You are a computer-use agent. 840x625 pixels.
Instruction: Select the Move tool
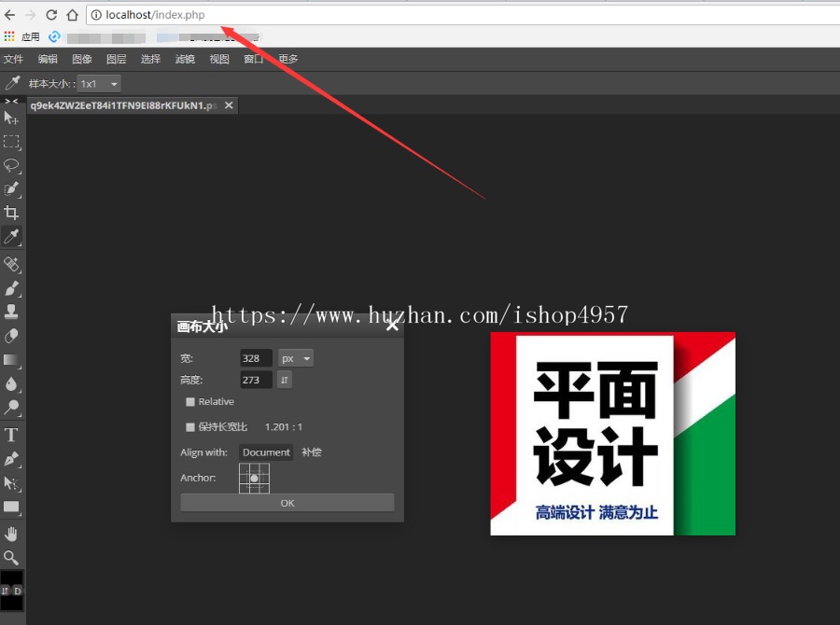(x=11, y=118)
